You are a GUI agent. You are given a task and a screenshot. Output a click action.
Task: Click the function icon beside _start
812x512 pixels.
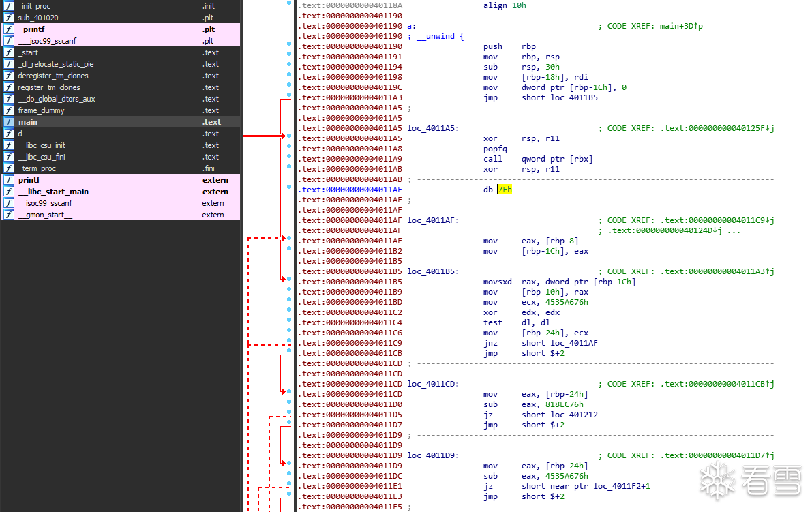[9, 52]
